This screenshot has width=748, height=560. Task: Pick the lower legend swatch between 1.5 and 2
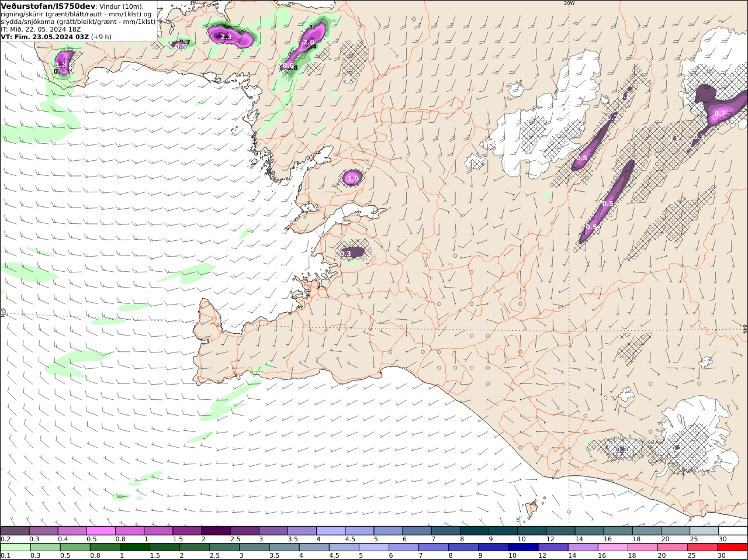(165, 548)
